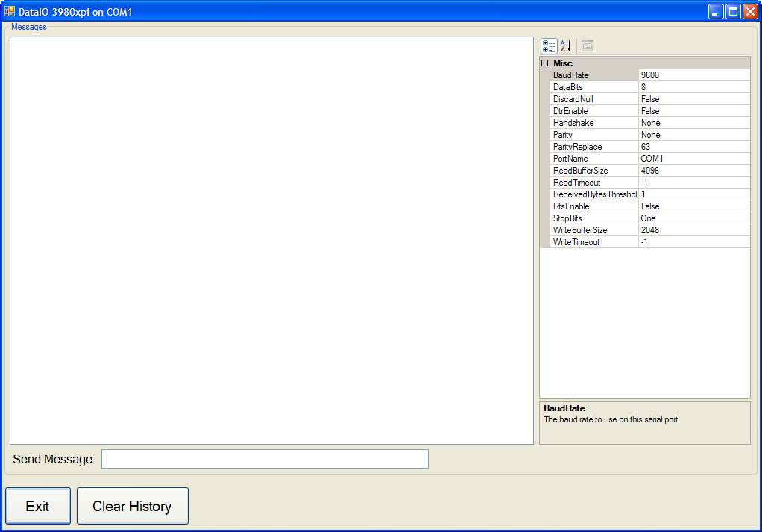The image size is (762, 532).
Task: Select the WriteTimeout property row
Action: pos(645,242)
